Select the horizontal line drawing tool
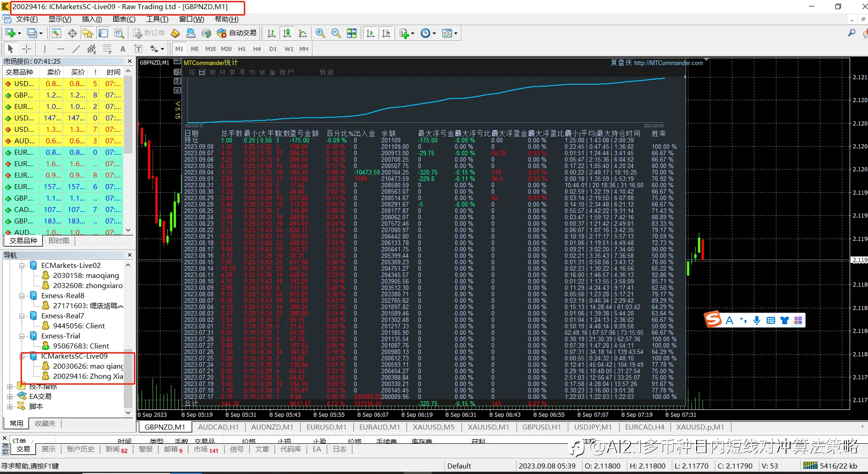868x474 pixels. click(60, 49)
